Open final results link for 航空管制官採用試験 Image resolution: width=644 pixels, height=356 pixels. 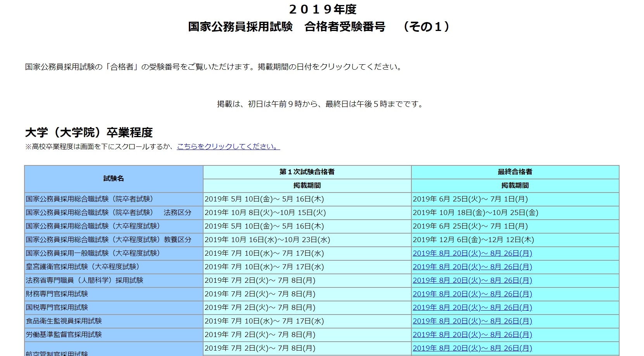click(x=472, y=348)
